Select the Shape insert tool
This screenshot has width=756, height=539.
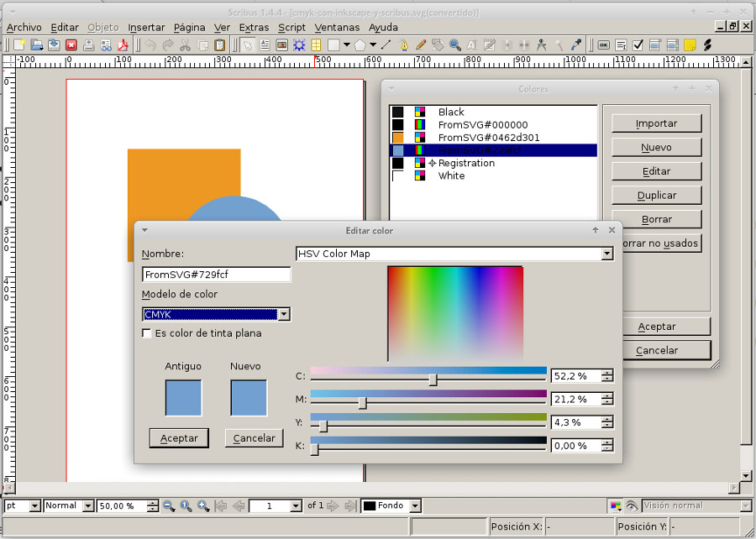pyautogui.click(x=333, y=45)
